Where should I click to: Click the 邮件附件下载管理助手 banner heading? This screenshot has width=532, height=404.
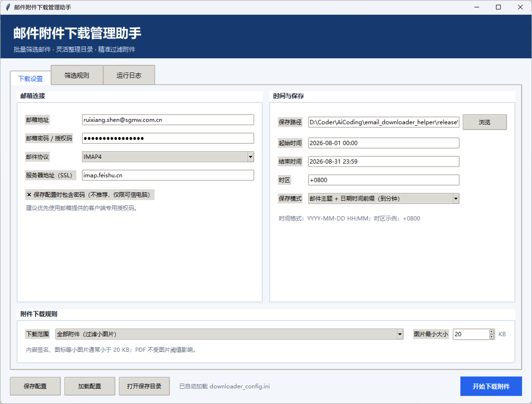(x=78, y=33)
